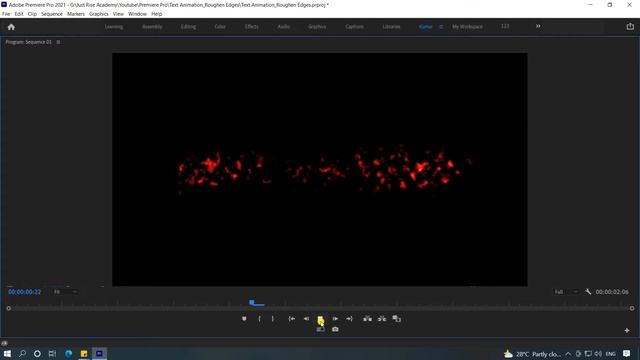Click the volume speaker tray icon
This screenshot has width=640, height=360.
click(x=598, y=354)
